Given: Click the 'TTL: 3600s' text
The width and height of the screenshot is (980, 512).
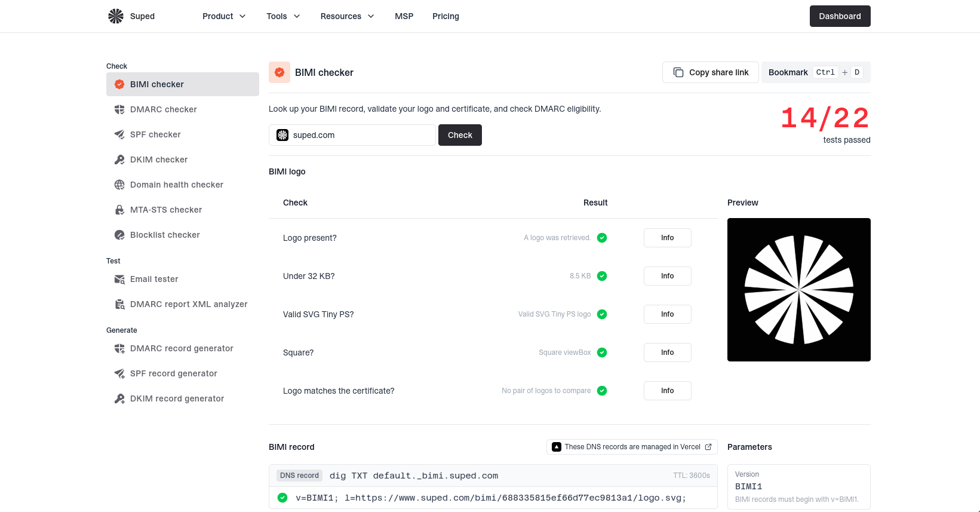Looking at the screenshot, I should tap(692, 476).
